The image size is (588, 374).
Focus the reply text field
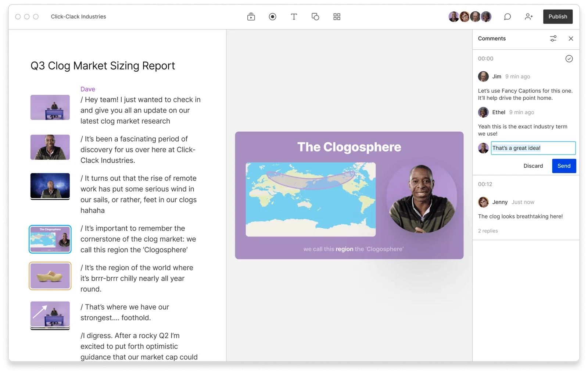(x=533, y=148)
